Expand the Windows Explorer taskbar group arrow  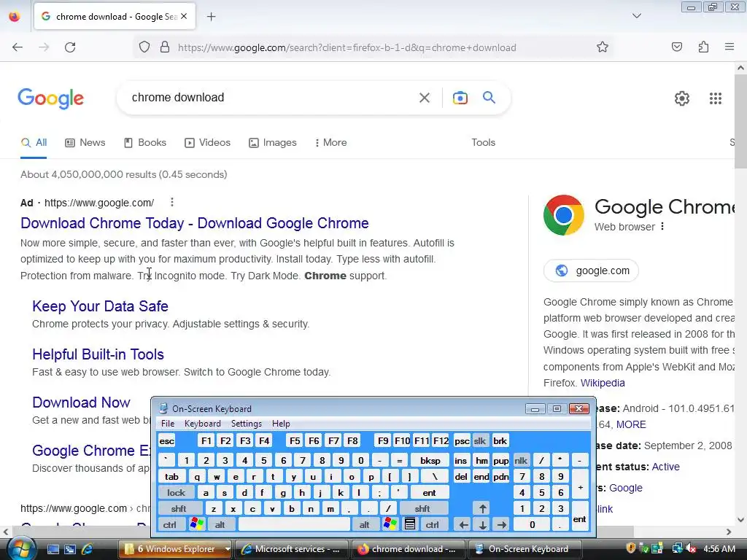click(x=228, y=549)
